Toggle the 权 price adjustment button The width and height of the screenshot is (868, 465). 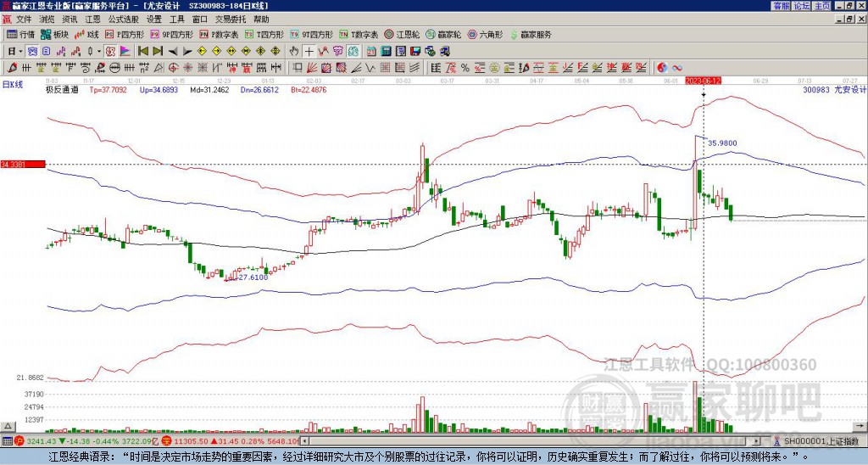(110, 52)
